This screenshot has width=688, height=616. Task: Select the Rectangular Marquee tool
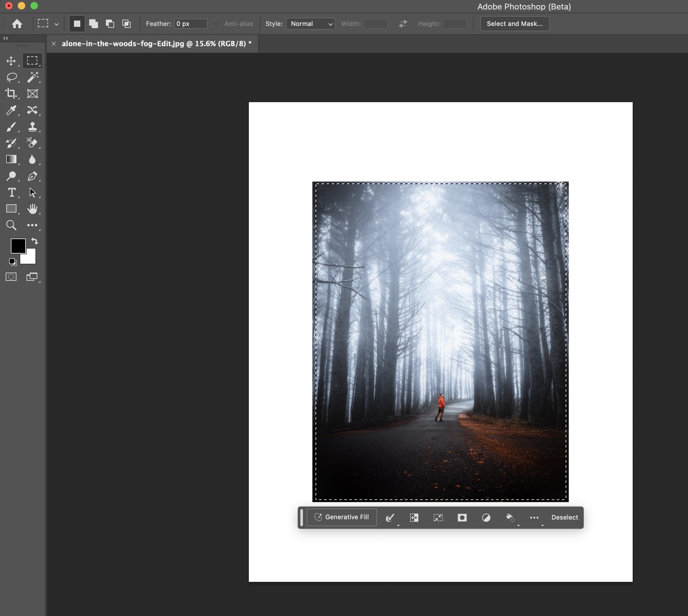[32, 60]
